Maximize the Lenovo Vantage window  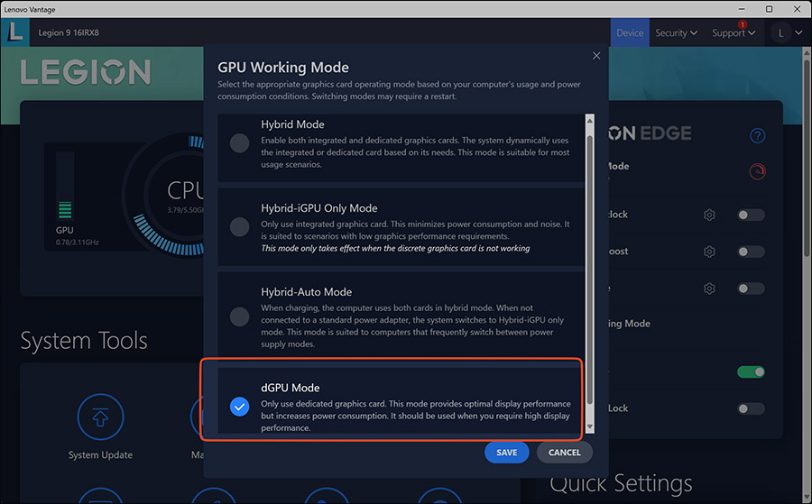pos(769,9)
